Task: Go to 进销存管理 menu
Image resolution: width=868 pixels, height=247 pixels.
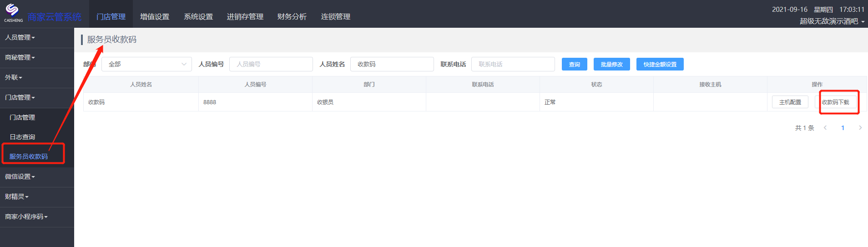Action: click(245, 16)
